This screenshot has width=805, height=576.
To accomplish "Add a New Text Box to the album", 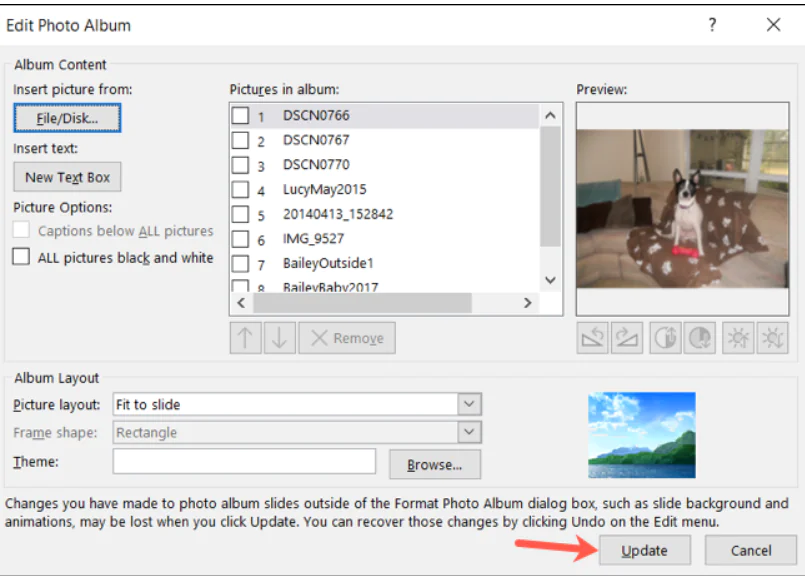I will 66,176.
